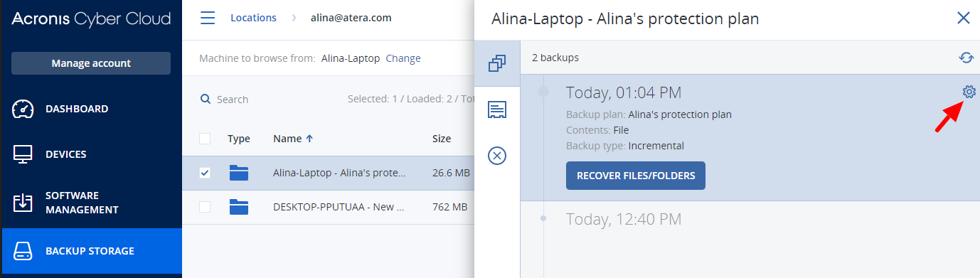
Task: Open the hamburger menu icon
Action: 208,18
